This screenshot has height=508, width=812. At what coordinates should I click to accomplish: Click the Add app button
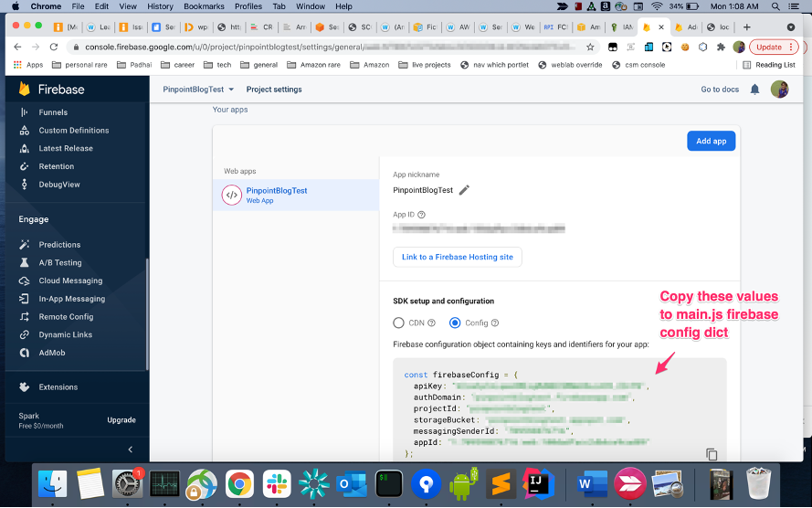(x=711, y=142)
